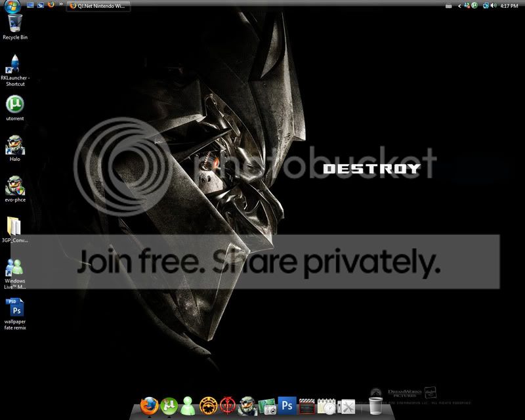Click the uTorrent icon in the dock

pyautogui.click(x=169, y=405)
